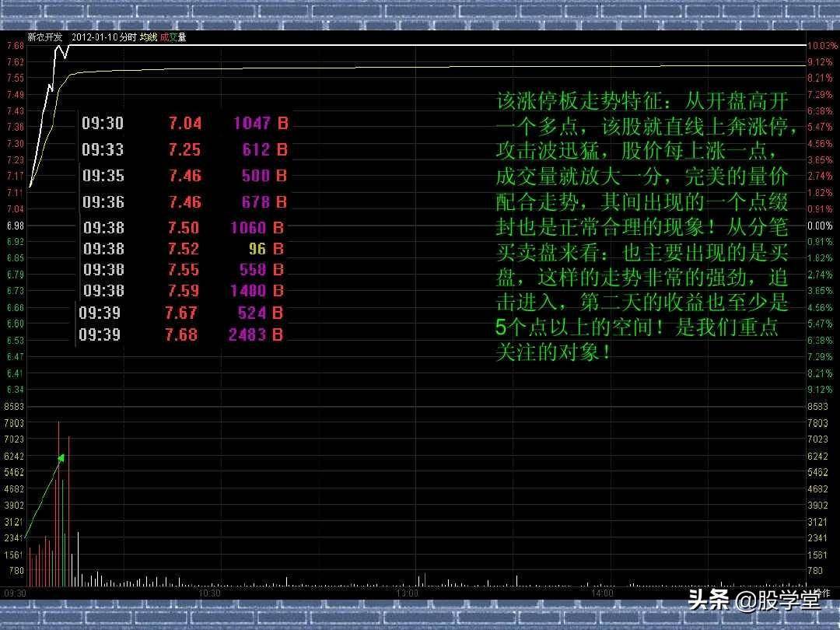840x630 pixels.
Task: Click tick volume 524 B
Action: [260, 313]
